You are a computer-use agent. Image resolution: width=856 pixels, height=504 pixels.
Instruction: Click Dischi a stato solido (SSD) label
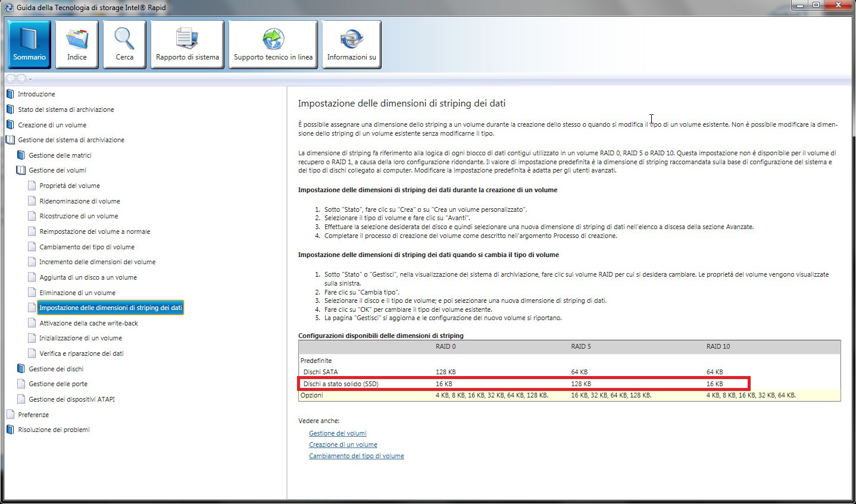point(340,384)
